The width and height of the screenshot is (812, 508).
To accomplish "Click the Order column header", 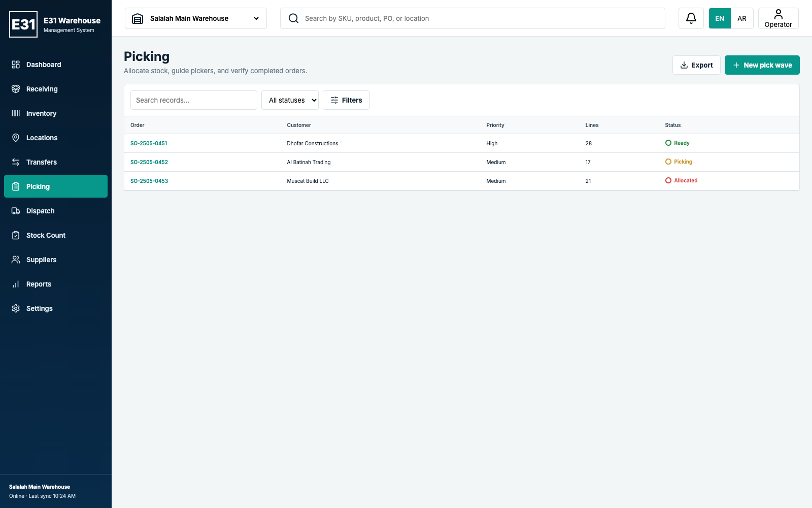I will point(138,125).
